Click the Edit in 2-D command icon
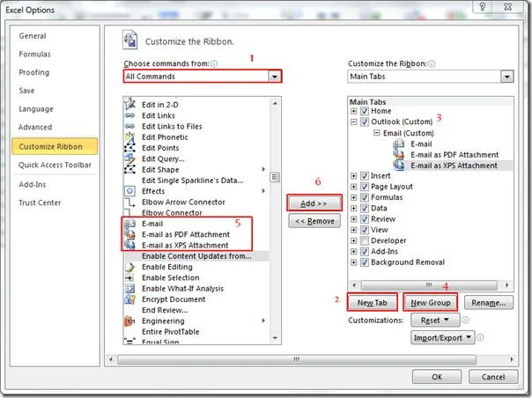The width and height of the screenshot is (532, 398). point(129,104)
